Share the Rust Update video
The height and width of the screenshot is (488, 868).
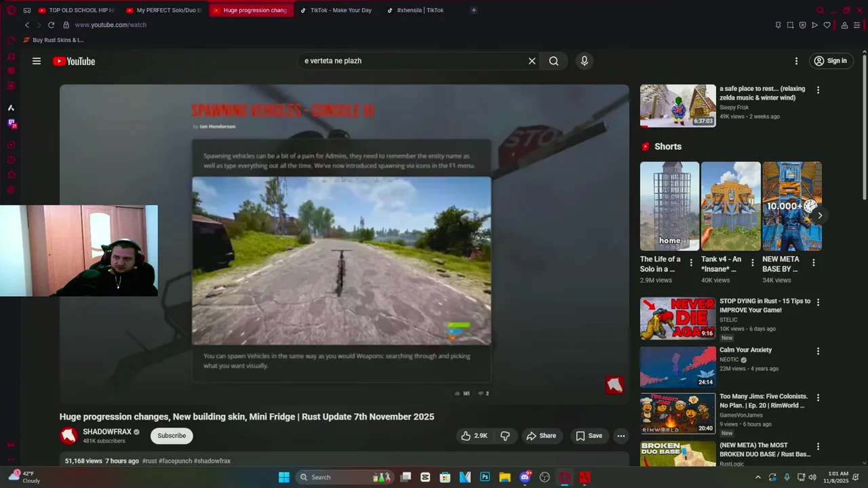pyautogui.click(x=541, y=436)
